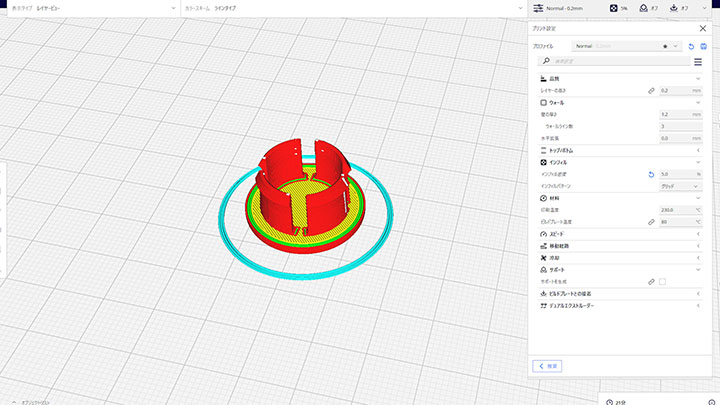Expand the Top/Bottom (トップ/ボトム) section
Viewport: 720px width, 405px height.
pyautogui.click(x=619, y=150)
